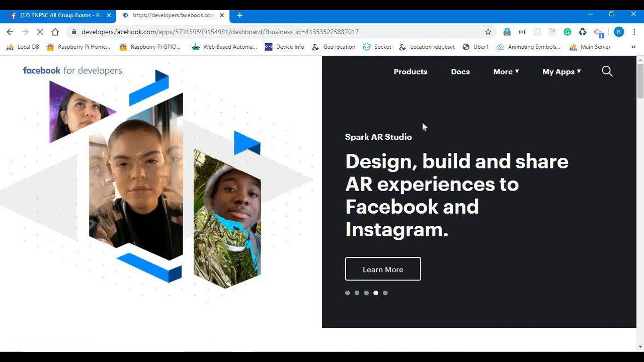Open the browser home page
Viewport: 644px width, 362px height.
point(55,32)
